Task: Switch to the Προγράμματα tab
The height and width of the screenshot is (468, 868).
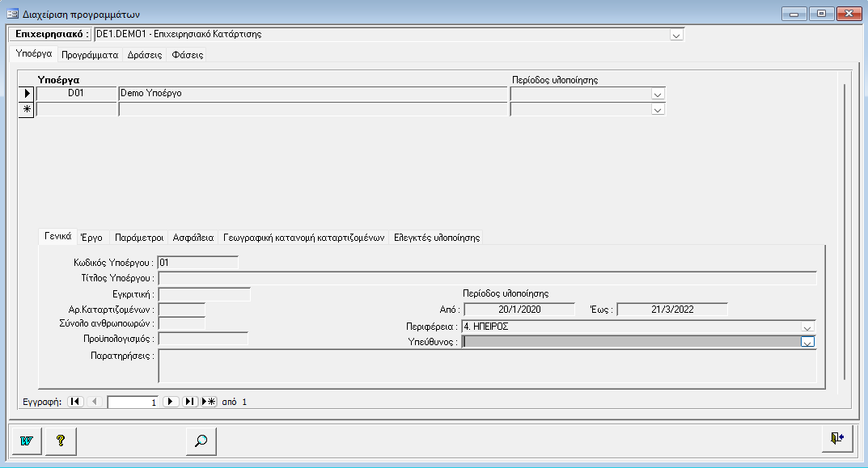Action: (90, 55)
